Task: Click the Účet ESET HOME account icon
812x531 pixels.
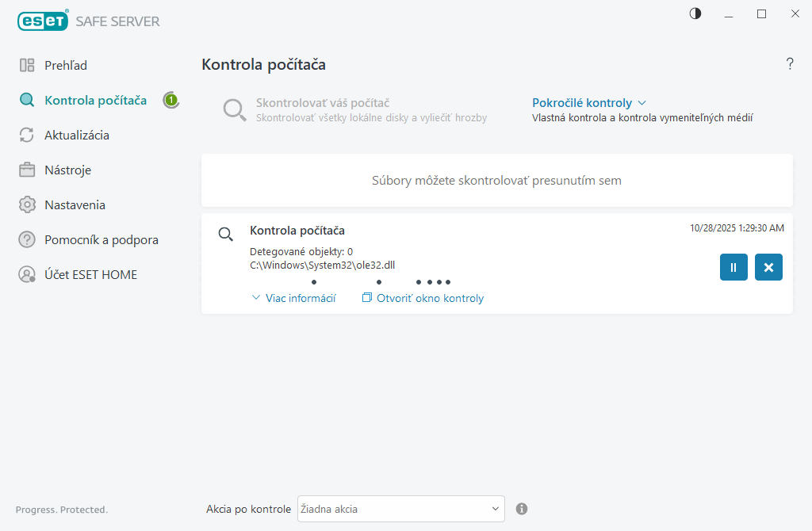Action: coord(27,275)
